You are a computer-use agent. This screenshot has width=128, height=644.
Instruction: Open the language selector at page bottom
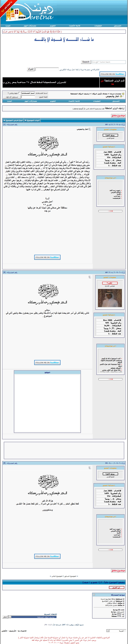click(108, 631)
